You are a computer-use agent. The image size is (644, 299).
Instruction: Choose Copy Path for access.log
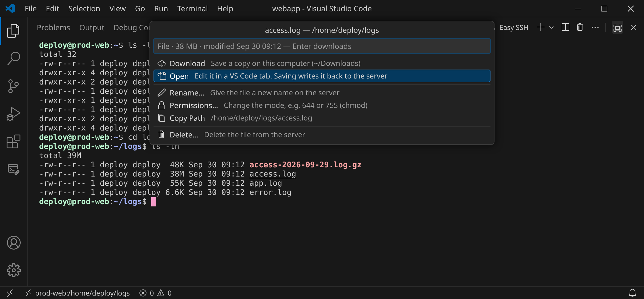click(x=322, y=118)
